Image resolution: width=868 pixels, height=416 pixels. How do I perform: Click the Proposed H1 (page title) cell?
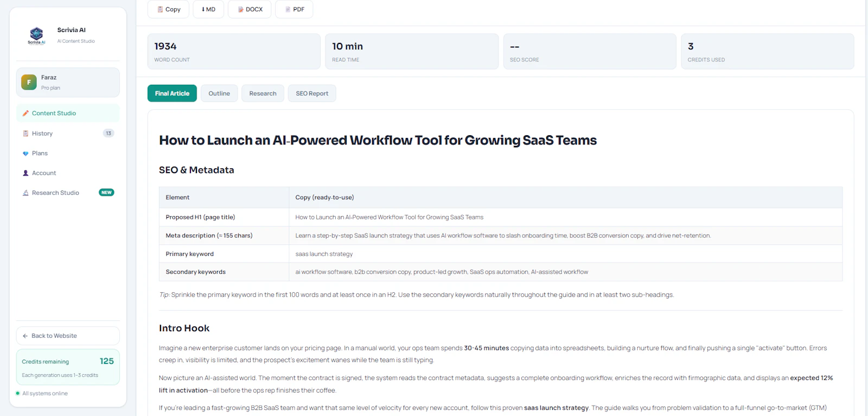click(x=224, y=217)
